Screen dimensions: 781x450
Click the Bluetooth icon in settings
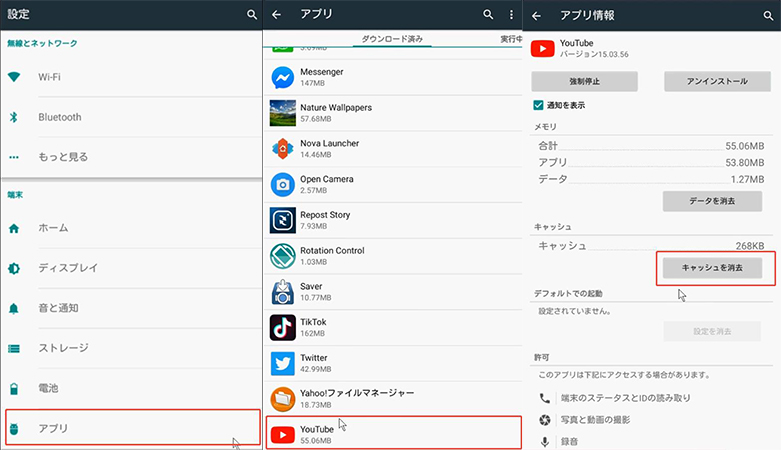click(x=14, y=117)
